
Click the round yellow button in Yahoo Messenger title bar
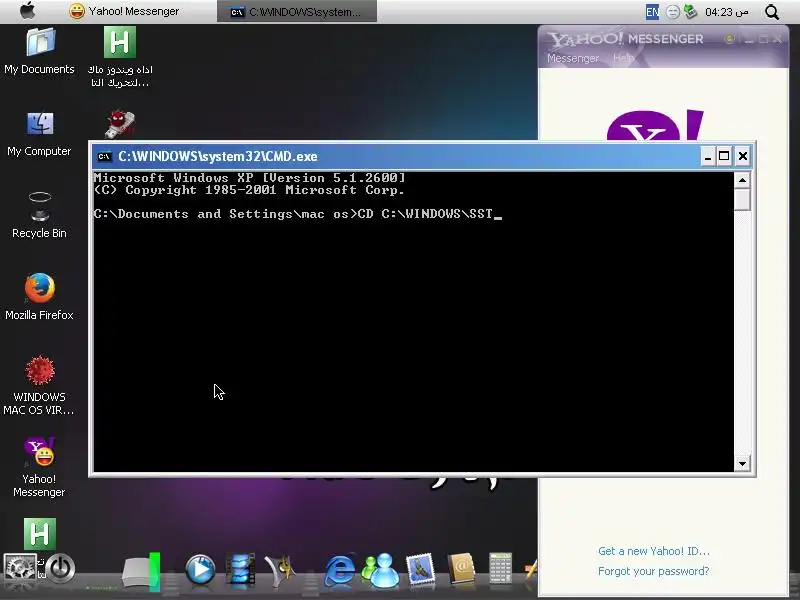tap(730, 39)
